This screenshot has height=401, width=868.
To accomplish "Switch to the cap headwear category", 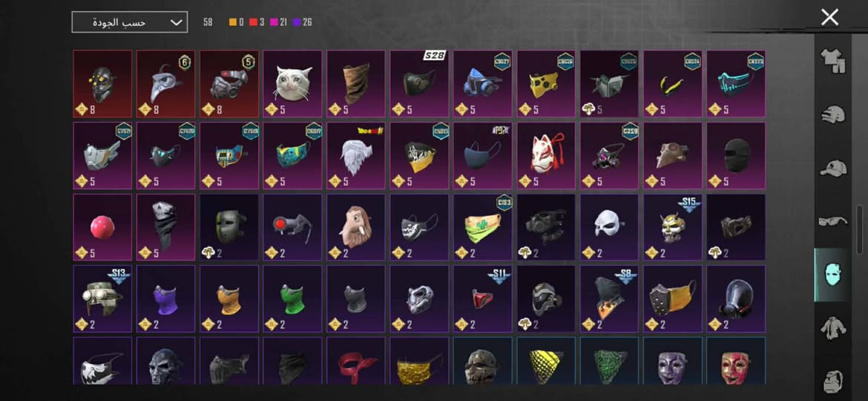I will [832, 168].
